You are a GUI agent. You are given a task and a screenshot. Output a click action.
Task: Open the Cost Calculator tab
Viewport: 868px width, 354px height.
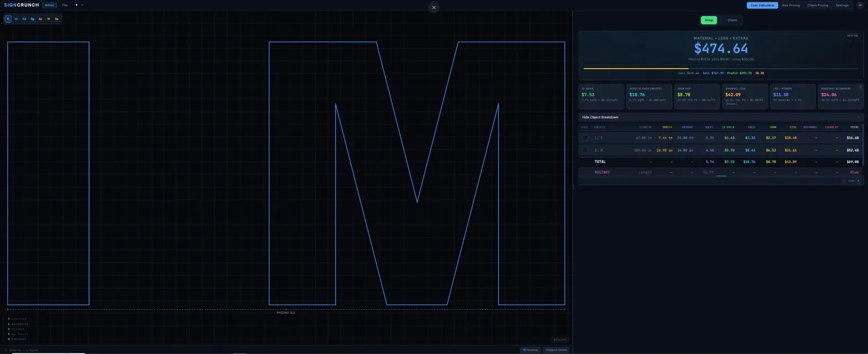[x=762, y=5]
